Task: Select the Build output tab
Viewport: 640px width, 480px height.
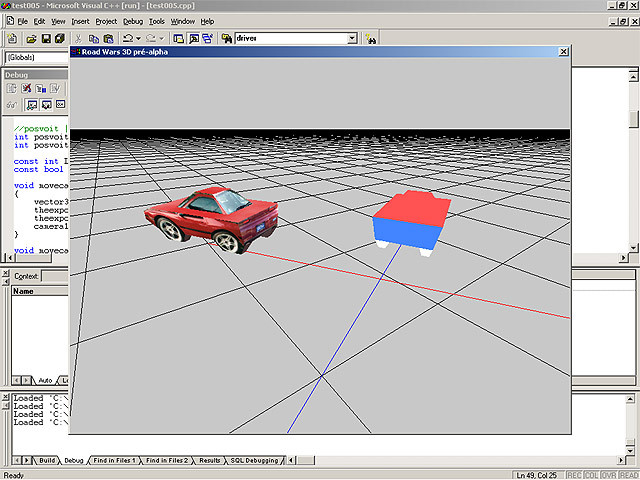Action: coord(46,460)
